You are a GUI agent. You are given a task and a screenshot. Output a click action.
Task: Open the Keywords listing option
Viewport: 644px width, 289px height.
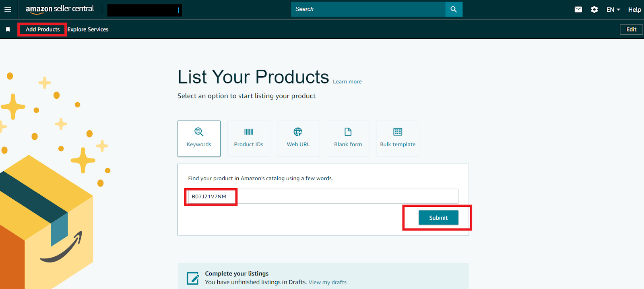[x=199, y=138]
